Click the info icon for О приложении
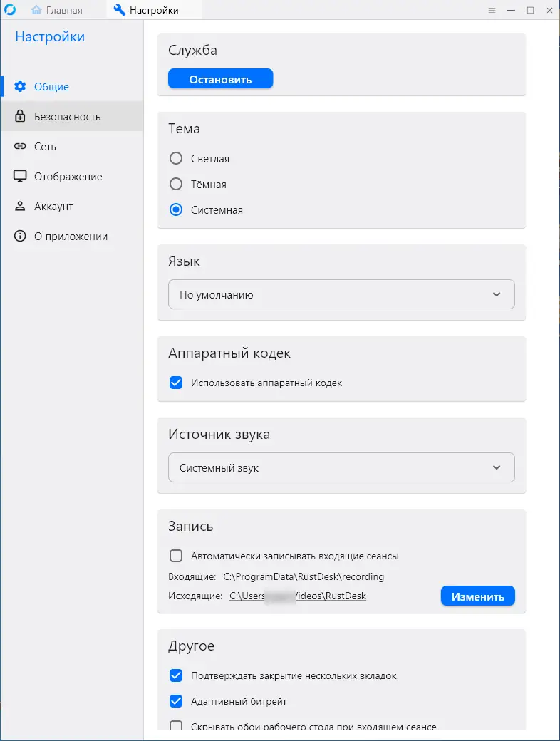Screen dimensions: 560x741 [x=20, y=237]
